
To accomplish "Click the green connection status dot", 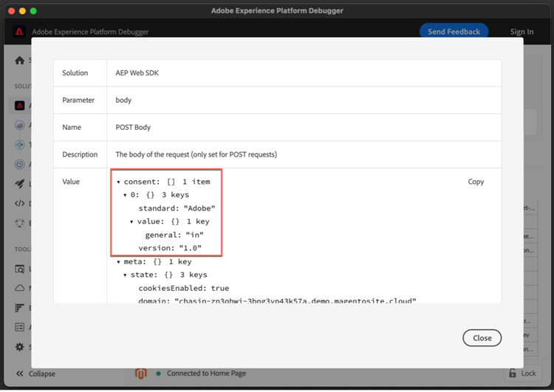I will (x=158, y=374).
